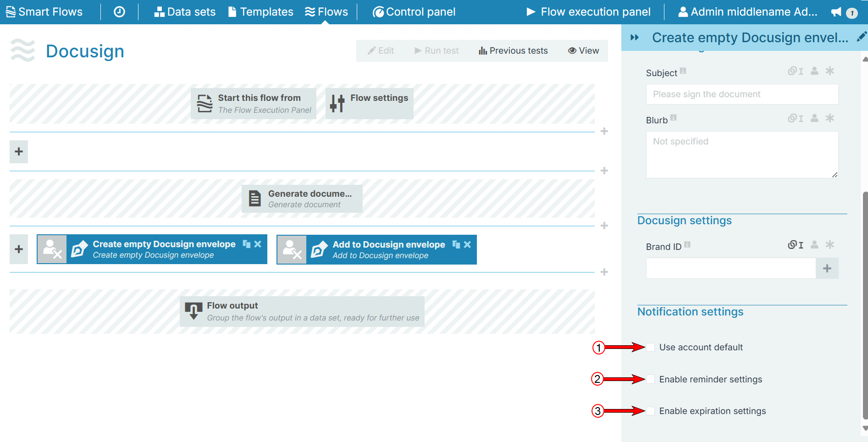This screenshot has height=442, width=868.
Task: Click the pencil icon to rename step
Action: click(862, 37)
